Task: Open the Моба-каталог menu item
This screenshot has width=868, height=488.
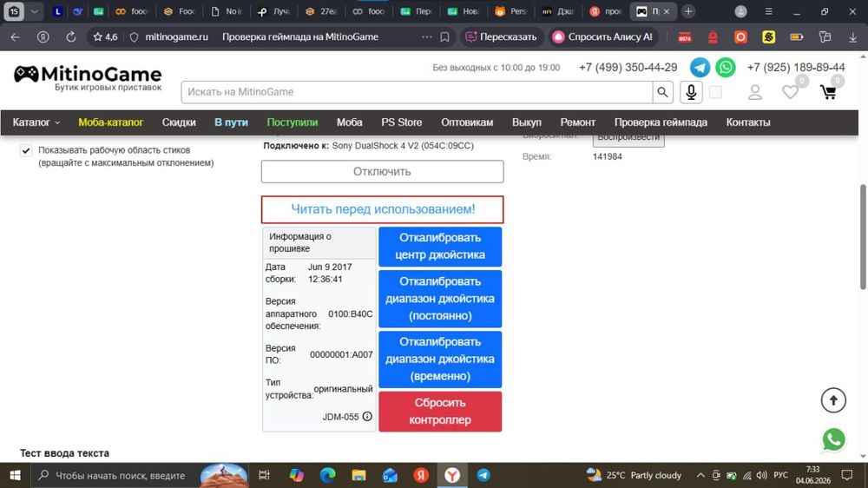Action: pos(111,122)
